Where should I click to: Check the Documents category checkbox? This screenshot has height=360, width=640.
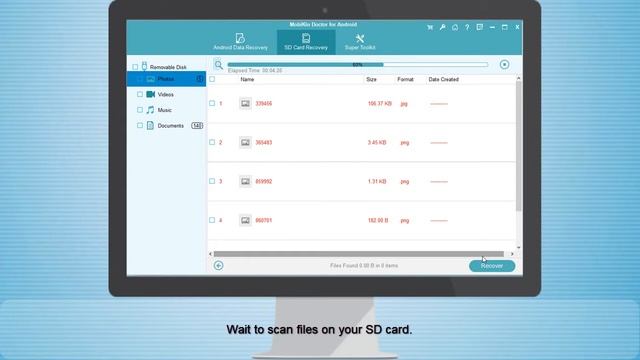(140, 125)
